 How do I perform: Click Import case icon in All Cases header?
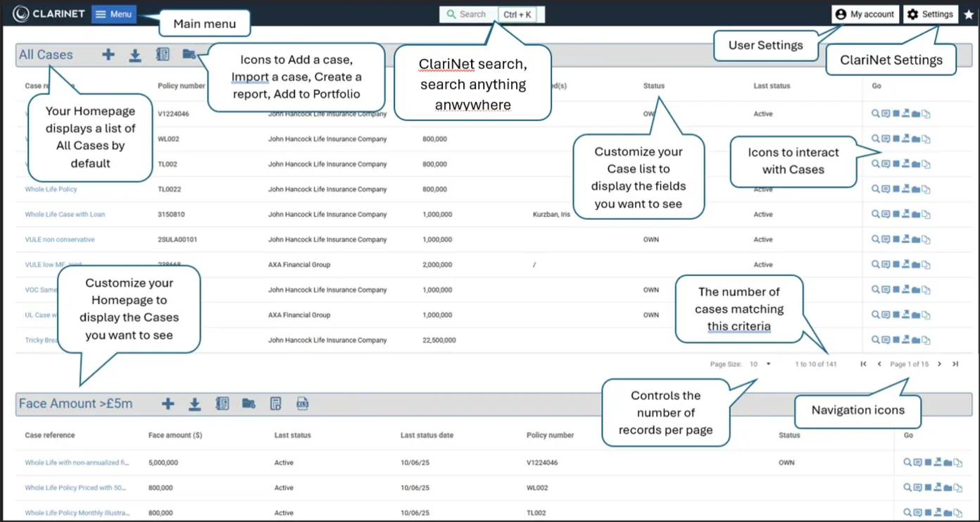tap(135, 54)
